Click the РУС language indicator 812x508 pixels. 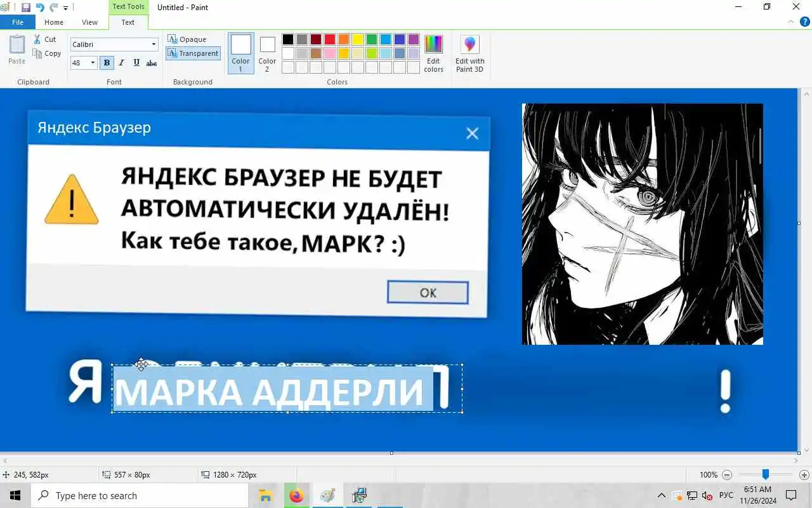[x=726, y=495]
